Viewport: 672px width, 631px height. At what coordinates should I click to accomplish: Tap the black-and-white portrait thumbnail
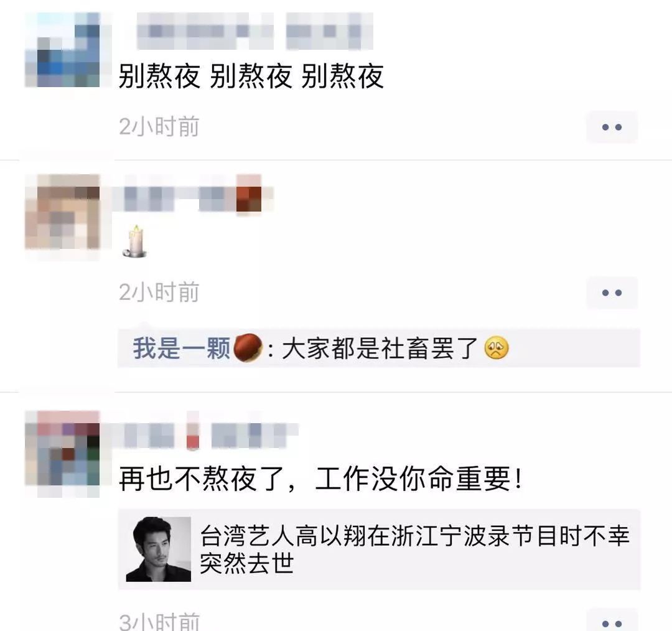click(x=159, y=549)
